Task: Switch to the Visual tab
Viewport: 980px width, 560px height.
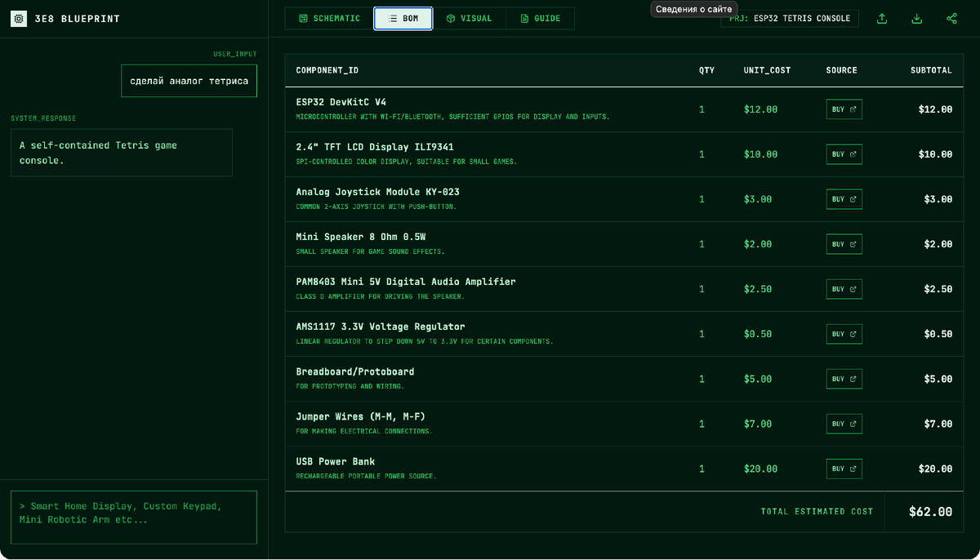Action: click(470, 18)
